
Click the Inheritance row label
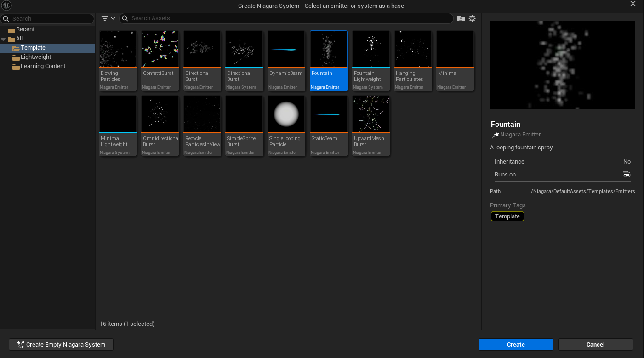(x=509, y=162)
